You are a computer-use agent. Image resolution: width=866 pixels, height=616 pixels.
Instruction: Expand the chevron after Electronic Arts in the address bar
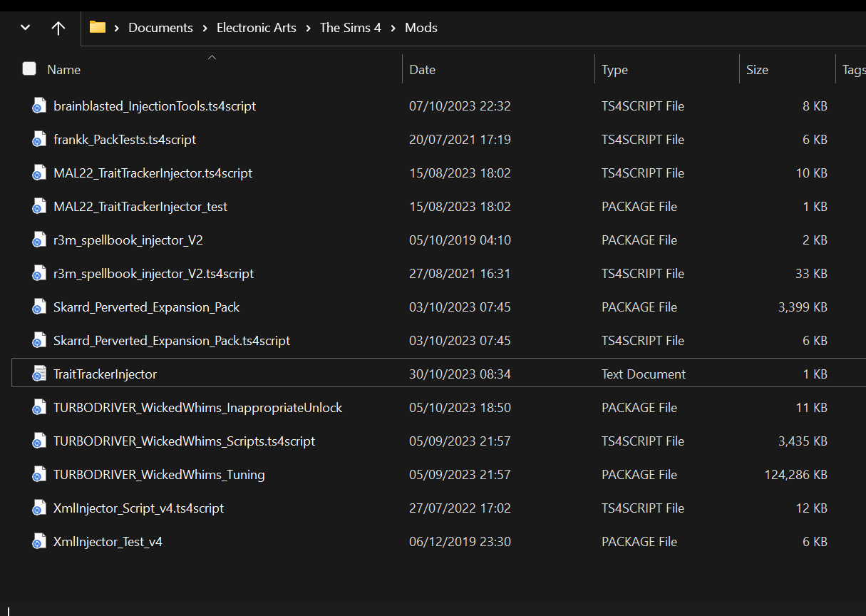[x=308, y=28]
